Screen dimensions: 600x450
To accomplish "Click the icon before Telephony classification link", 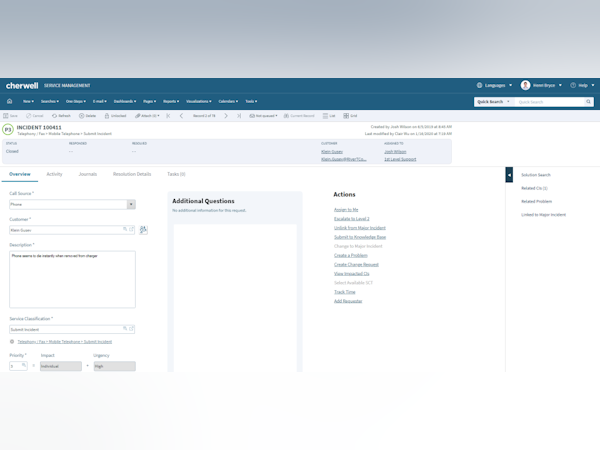I will [x=12, y=341].
